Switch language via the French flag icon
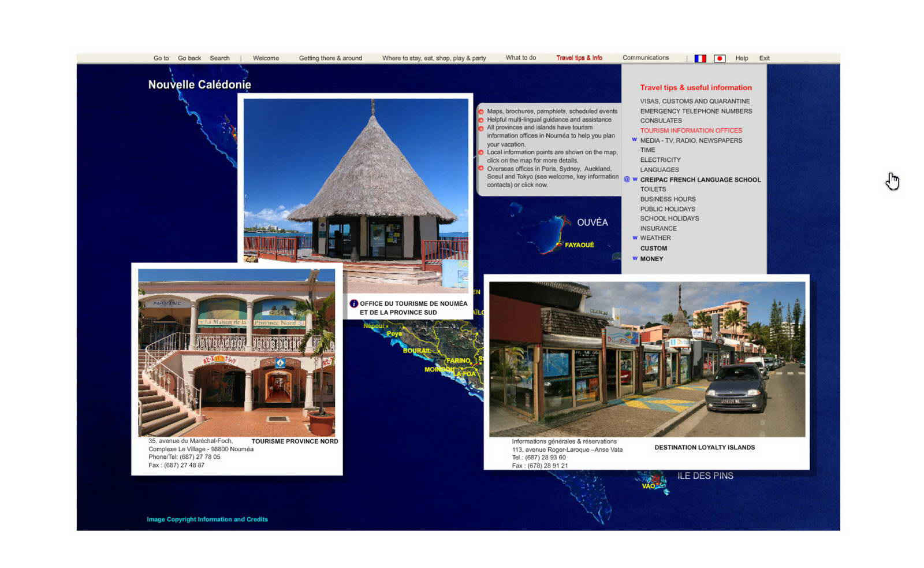The height and width of the screenshot is (568, 924). 700,58
